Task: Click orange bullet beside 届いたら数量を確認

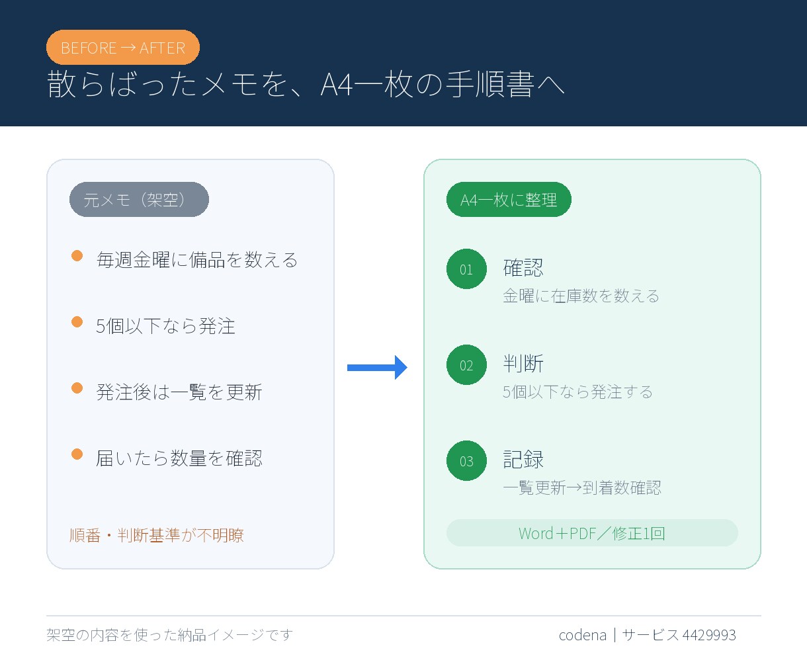Action: click(x=77, y=454)
